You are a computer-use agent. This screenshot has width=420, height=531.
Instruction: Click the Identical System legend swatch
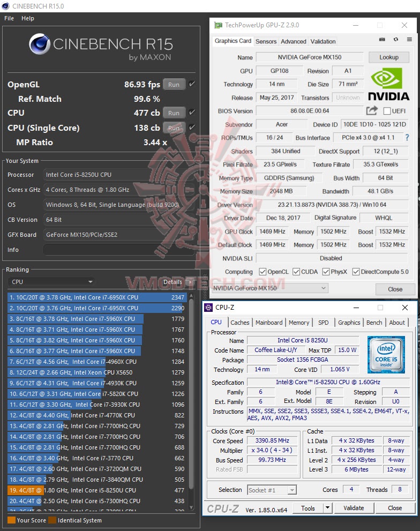pos(52,520)
